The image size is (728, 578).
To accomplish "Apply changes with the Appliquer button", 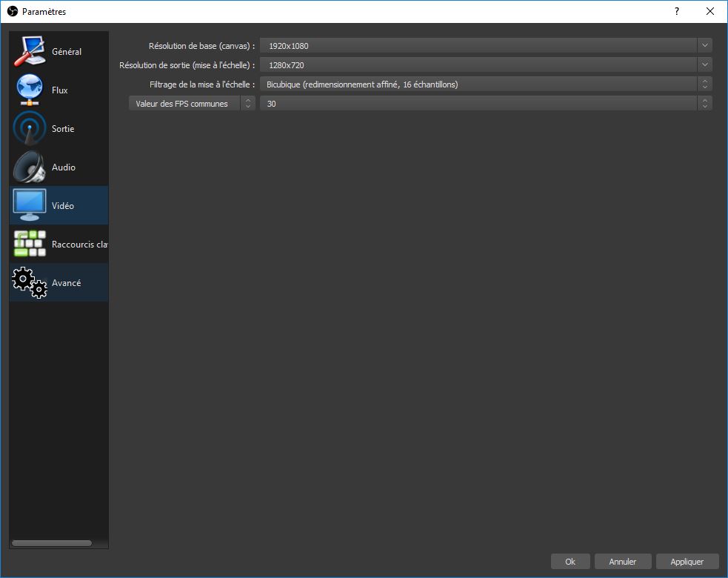I will pyautogui.click(x=687, y=561).
